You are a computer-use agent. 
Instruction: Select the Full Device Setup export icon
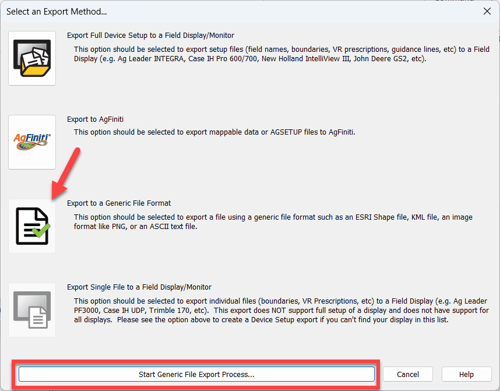32,58
